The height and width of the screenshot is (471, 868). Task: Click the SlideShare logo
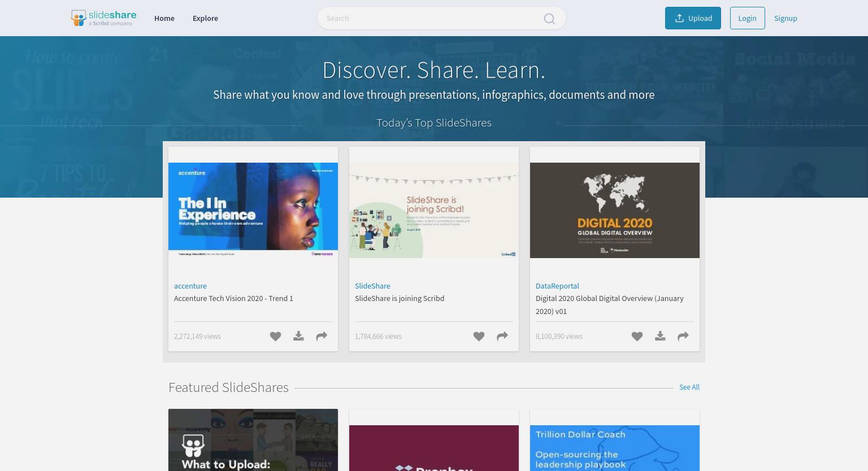[x=103, y=18]
